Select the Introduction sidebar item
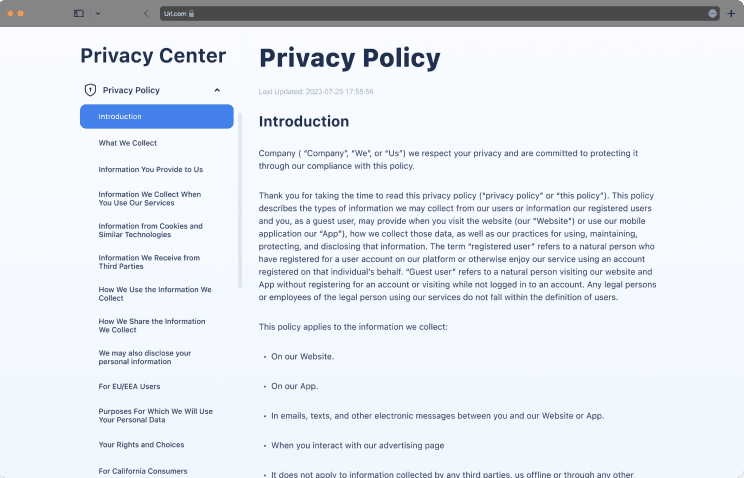The height and width of the screenshot is (478, 744). tap(156, 117)
